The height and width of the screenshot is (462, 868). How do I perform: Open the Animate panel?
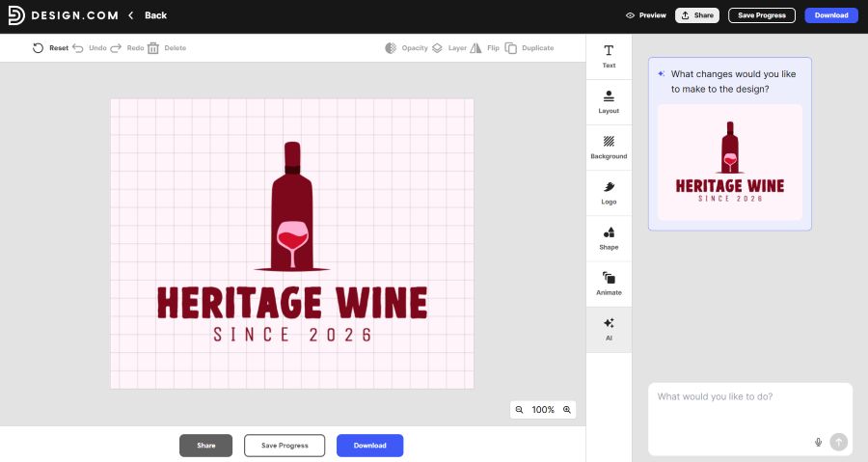tap(609, 284)
